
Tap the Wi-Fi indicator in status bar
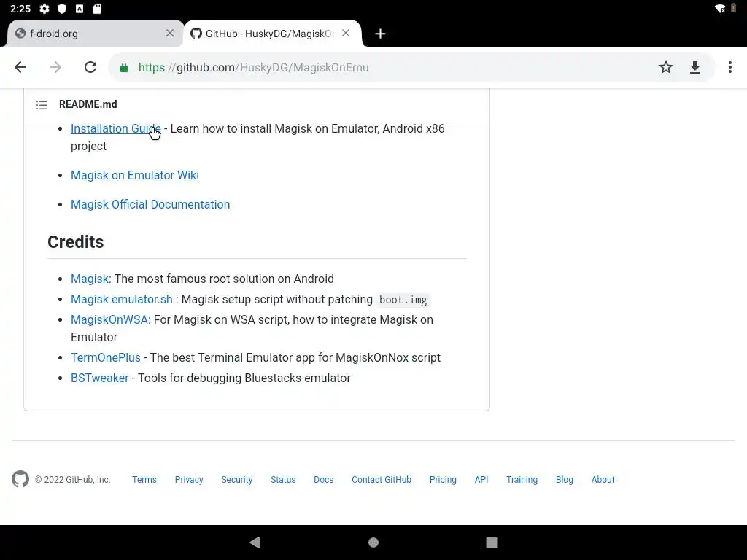[x=720, y=9]
